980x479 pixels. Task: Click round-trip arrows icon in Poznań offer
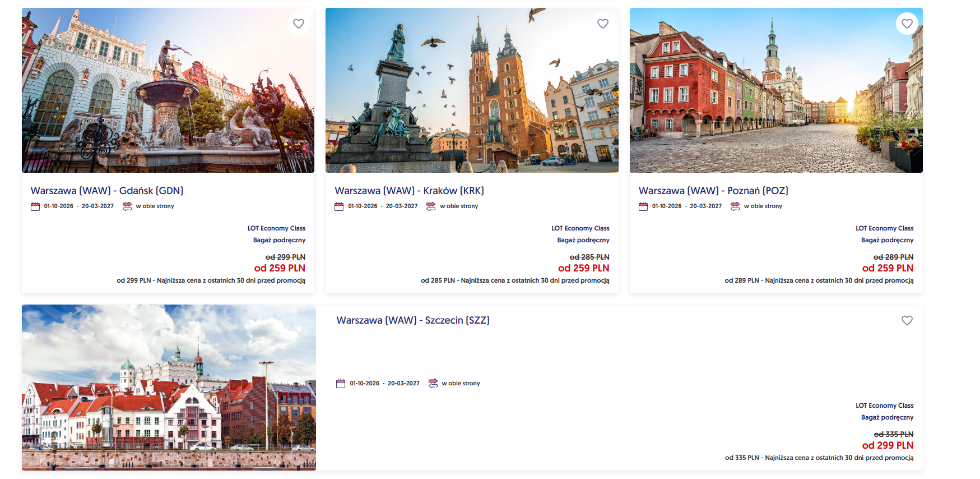[735, 206]
